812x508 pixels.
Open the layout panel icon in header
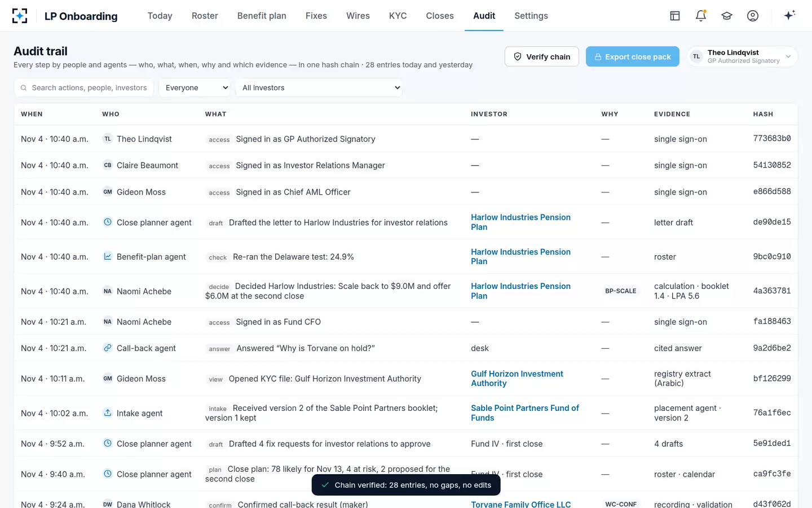(x=675, y=16)
